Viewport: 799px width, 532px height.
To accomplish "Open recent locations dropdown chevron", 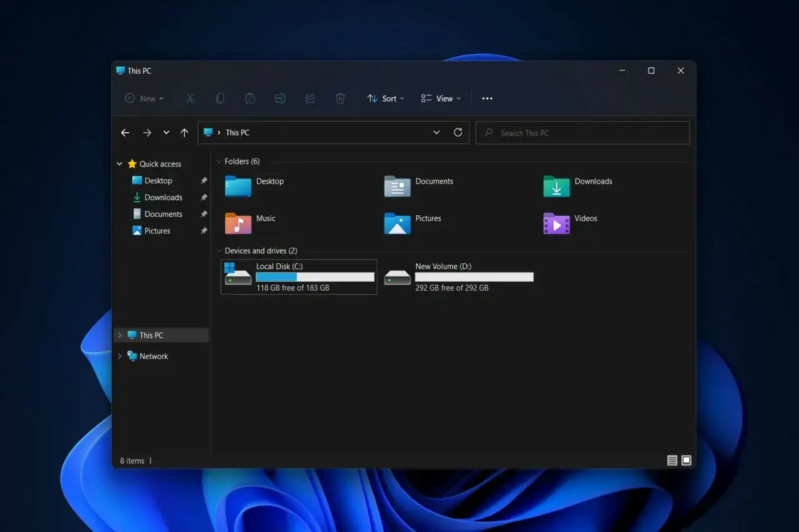I will tap(166, 133).
